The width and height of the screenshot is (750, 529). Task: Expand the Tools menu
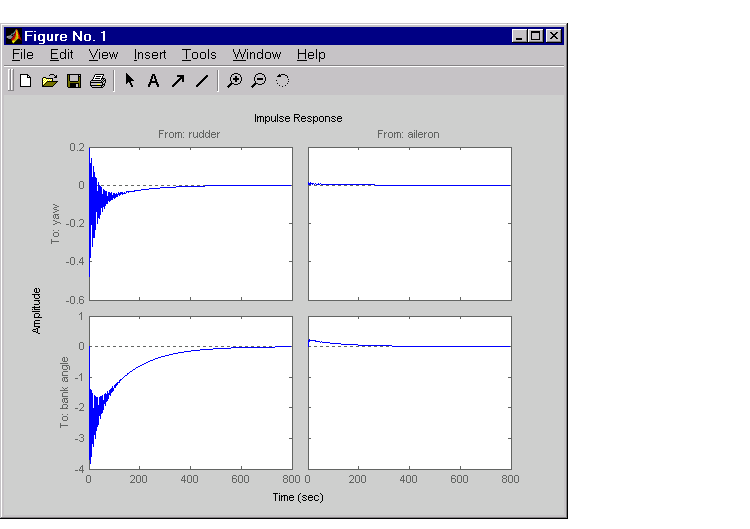pos(199,55)
